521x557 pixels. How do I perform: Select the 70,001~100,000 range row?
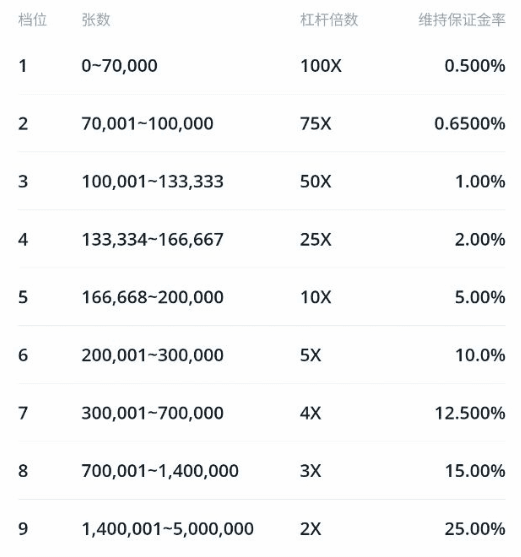click(x=261, y=124)
